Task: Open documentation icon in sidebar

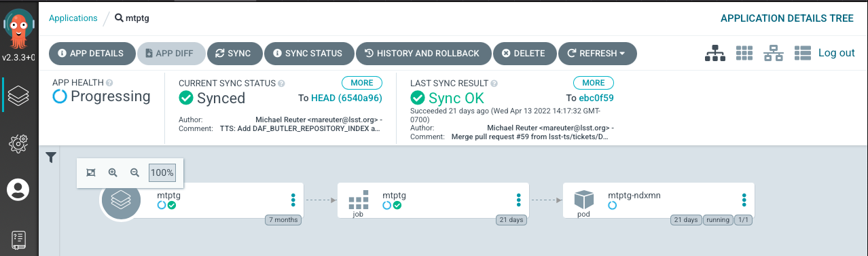Action: (18, 240)
